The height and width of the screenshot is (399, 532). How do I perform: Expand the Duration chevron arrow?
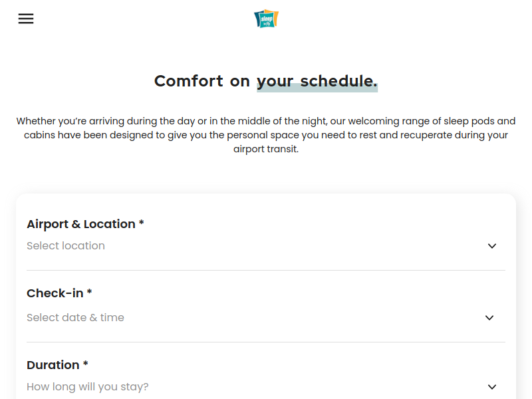[492, 387]
